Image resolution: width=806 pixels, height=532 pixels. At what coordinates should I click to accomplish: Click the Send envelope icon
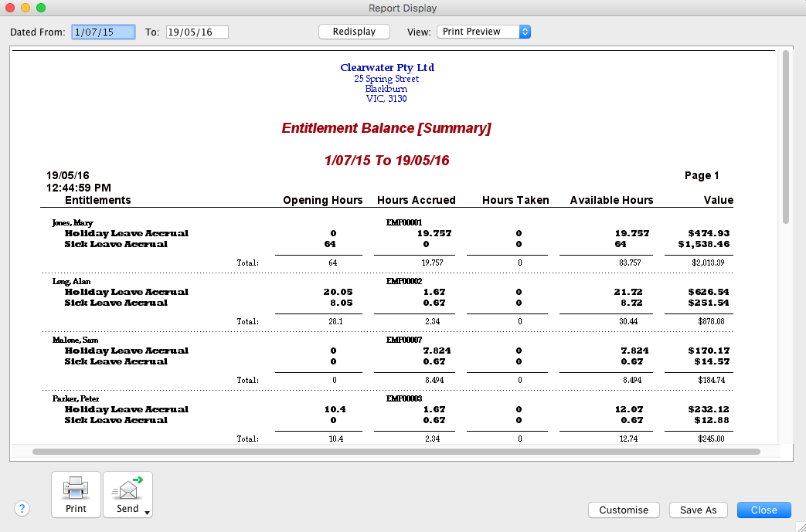[127, 488]
